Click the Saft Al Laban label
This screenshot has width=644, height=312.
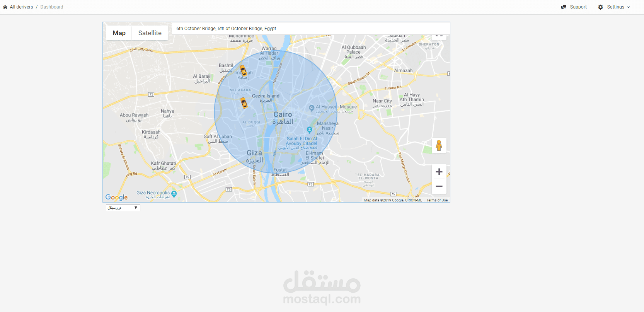pyautogui.click(x=218, y=139)
